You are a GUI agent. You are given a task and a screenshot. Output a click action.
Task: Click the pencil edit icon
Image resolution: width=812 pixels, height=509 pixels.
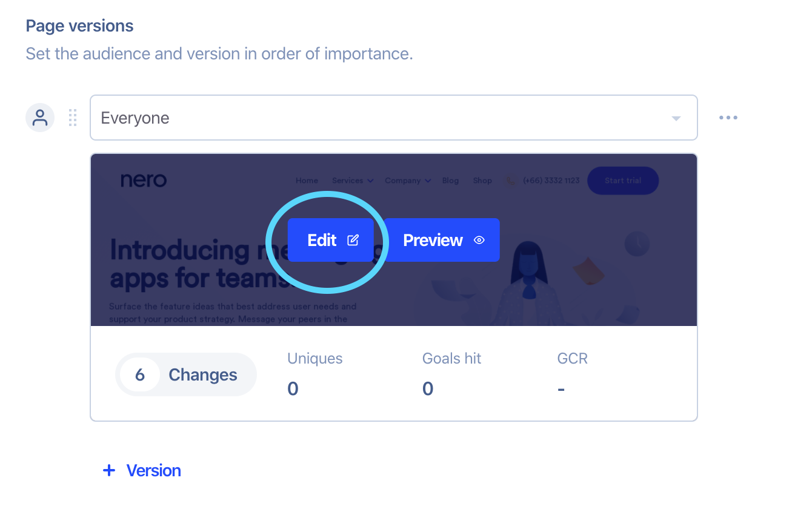[x=353, y=240]
